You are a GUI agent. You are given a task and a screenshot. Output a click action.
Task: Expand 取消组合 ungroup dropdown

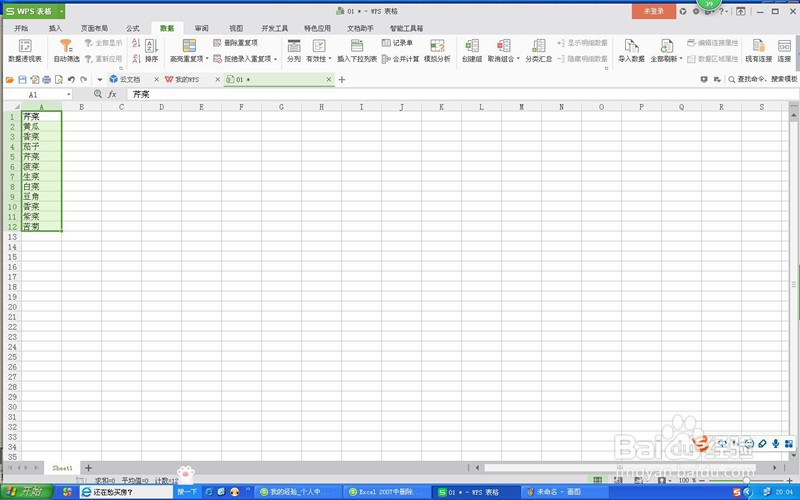518,59
